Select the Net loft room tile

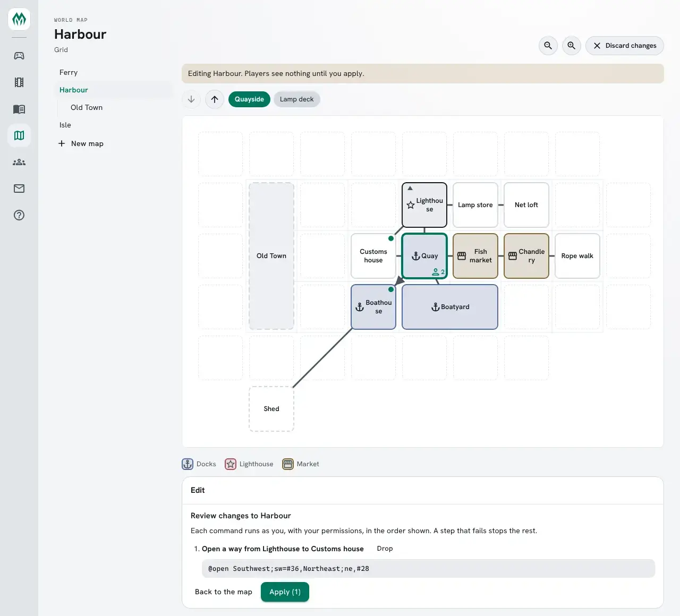(x=526, y=205)
